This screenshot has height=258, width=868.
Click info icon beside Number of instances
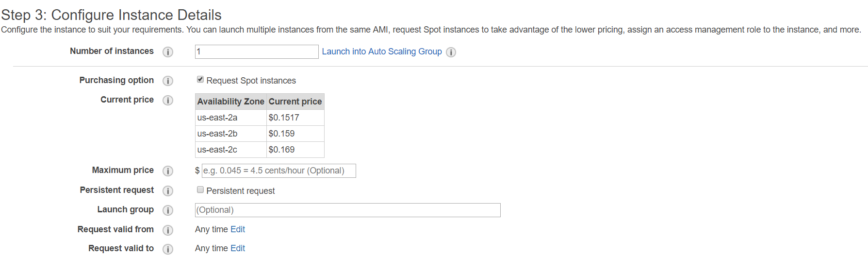click(168, 52)
